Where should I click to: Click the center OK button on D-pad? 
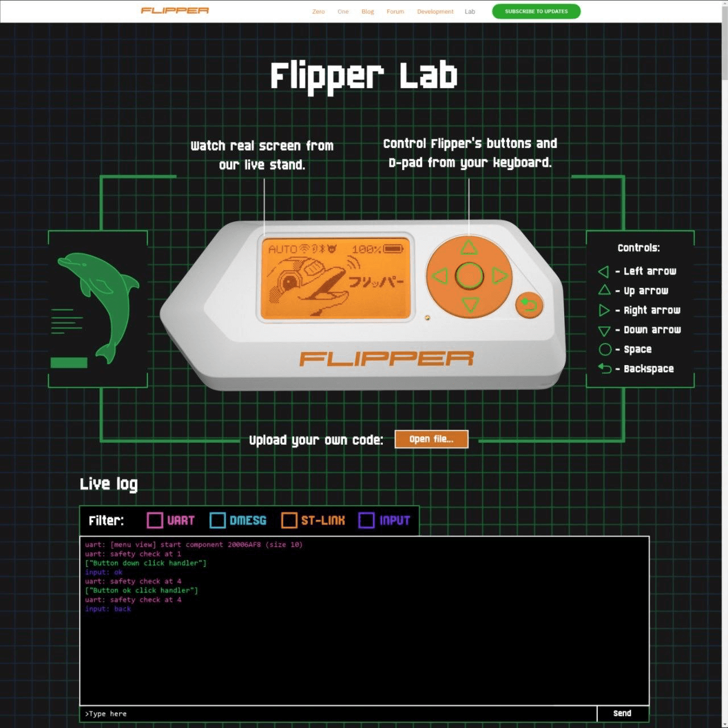[469, 276]
